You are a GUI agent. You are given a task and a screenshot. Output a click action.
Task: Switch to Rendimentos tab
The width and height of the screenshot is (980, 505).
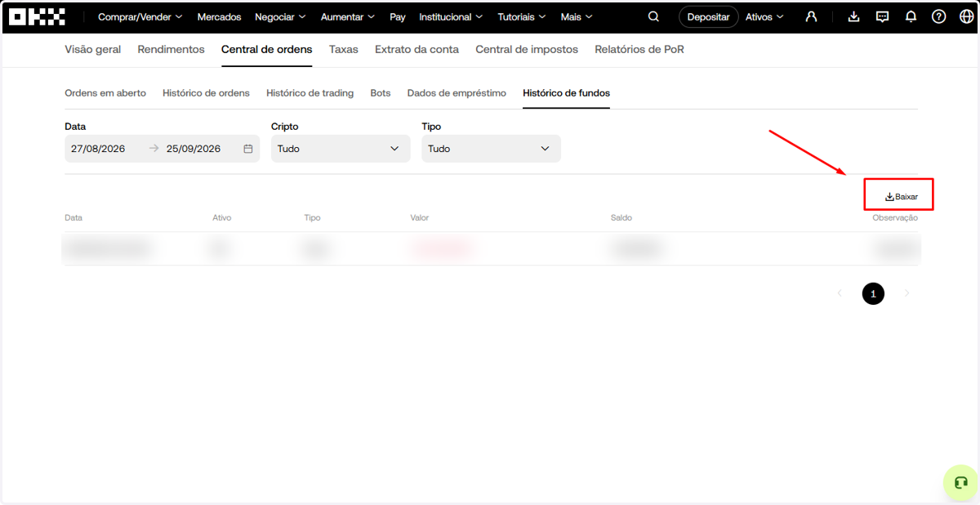click(x=171, y=49)
